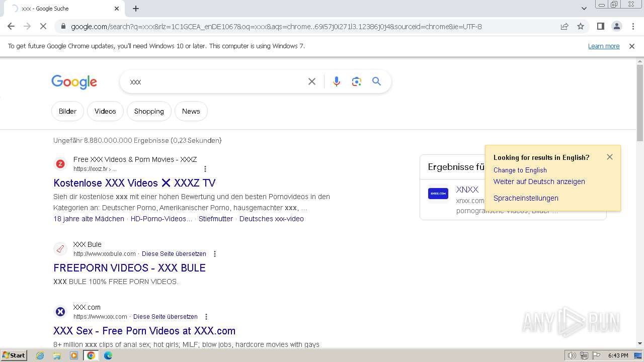Screen dimensions: 644x362
Task: View site information lock icon
Action: pos(63,26)
